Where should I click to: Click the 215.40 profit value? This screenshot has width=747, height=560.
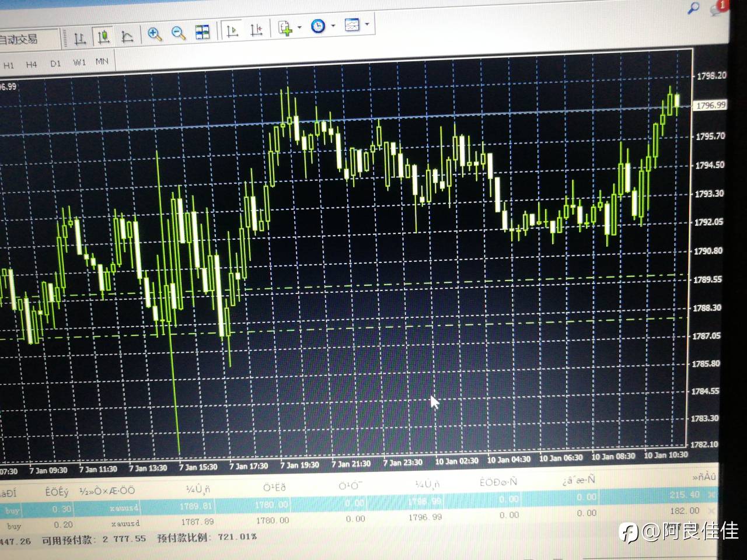[x=685, y=495]
